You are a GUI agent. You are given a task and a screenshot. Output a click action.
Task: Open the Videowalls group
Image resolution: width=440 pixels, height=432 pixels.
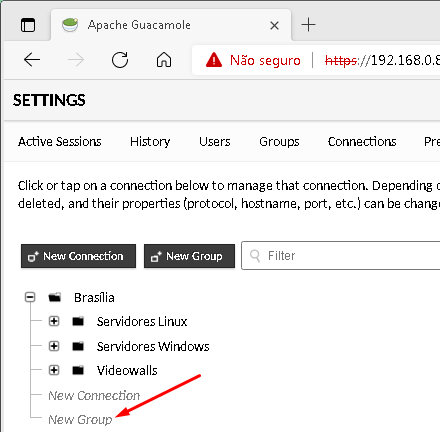coord(127,371)
